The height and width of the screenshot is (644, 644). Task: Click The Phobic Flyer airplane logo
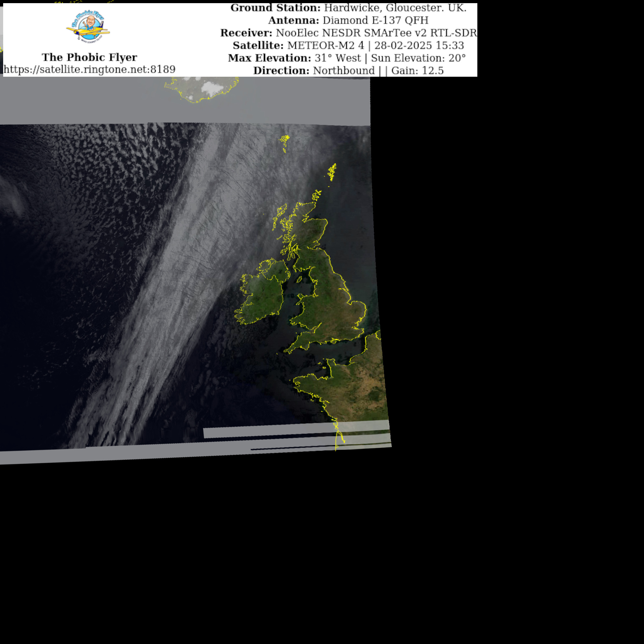(88, 26)
